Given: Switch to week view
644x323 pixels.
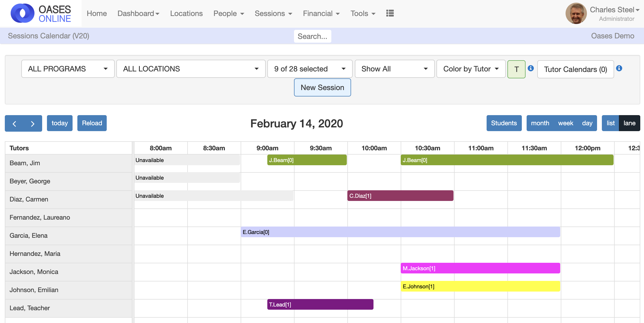Looking at the screenshot, I should (x=566, y=123).
